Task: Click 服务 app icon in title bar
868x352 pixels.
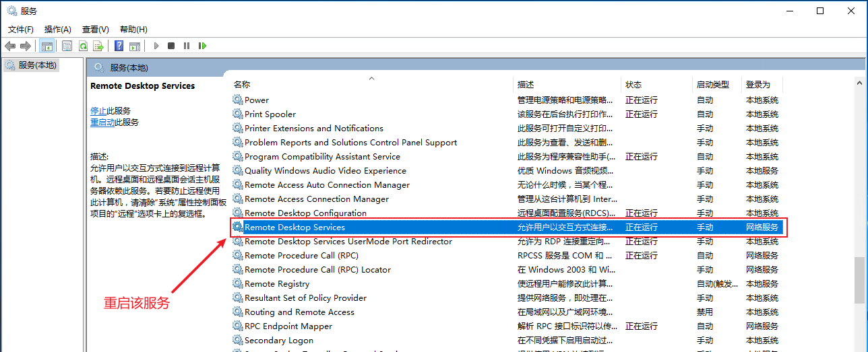Action: 11,11
